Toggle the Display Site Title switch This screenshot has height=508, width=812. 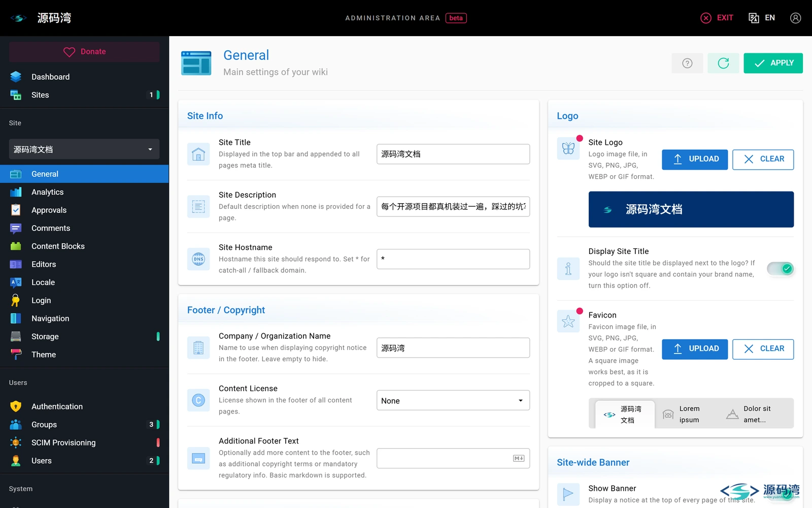click(x=781, y=269)
